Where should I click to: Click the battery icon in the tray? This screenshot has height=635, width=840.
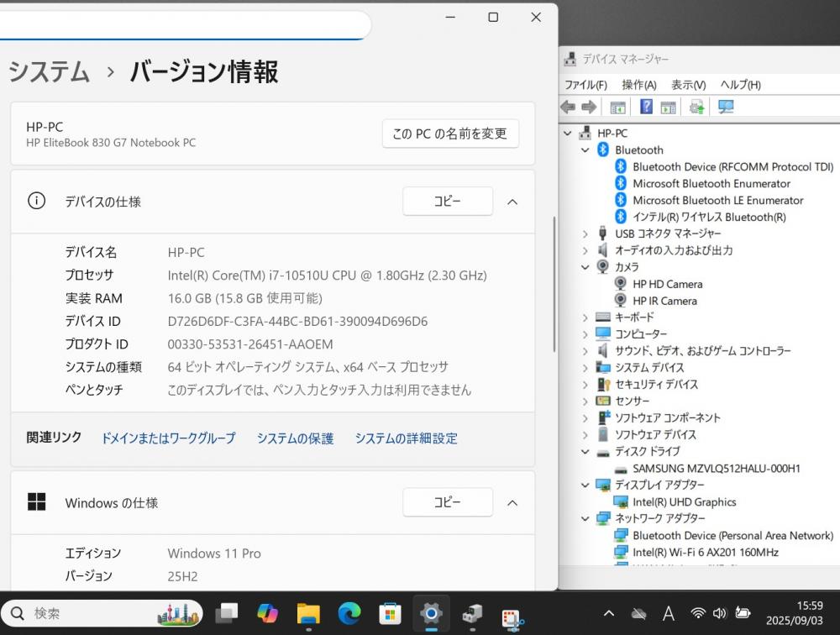[743, 612]
